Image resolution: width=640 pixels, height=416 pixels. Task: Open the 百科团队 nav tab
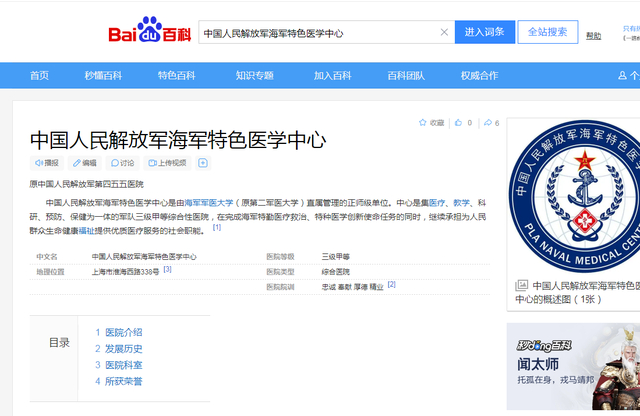[406, 76]
